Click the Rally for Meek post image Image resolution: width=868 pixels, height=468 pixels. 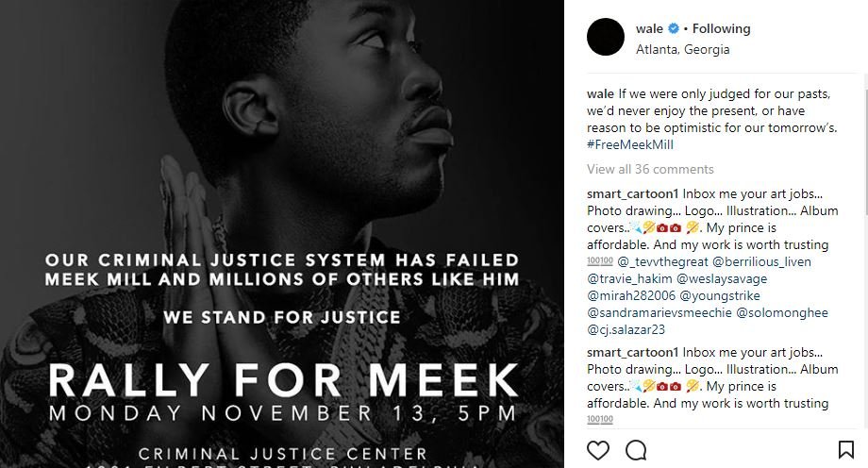click(283, 234)
